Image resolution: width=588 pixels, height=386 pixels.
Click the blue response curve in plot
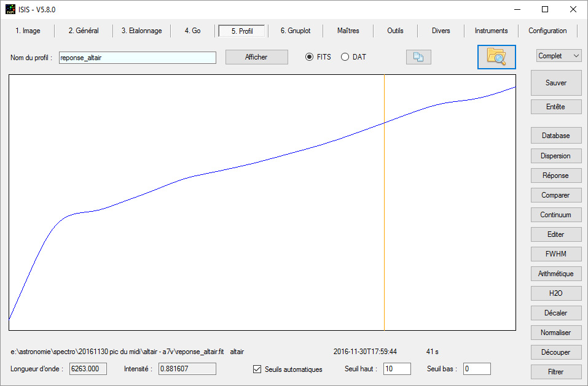(262, 161)
